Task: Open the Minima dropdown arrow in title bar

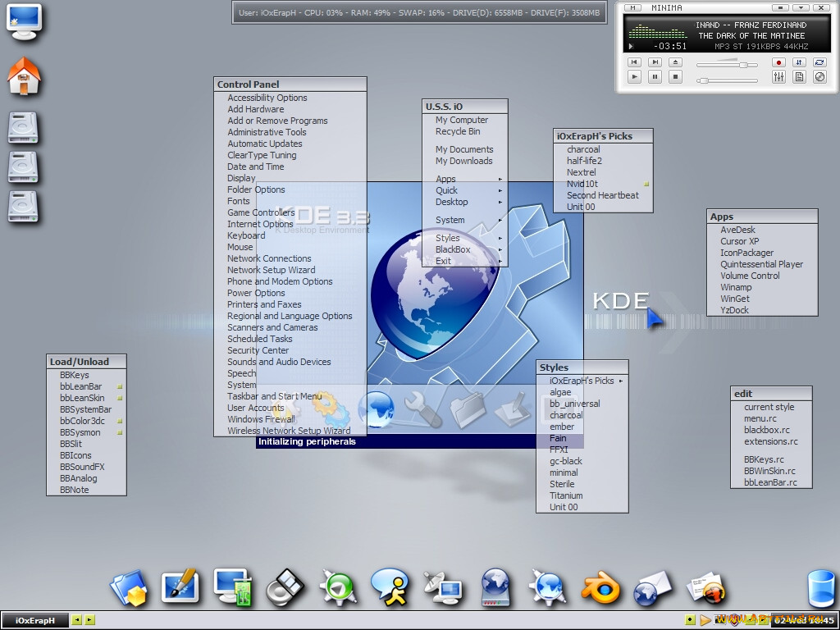Action: click(x=801, y=7)
